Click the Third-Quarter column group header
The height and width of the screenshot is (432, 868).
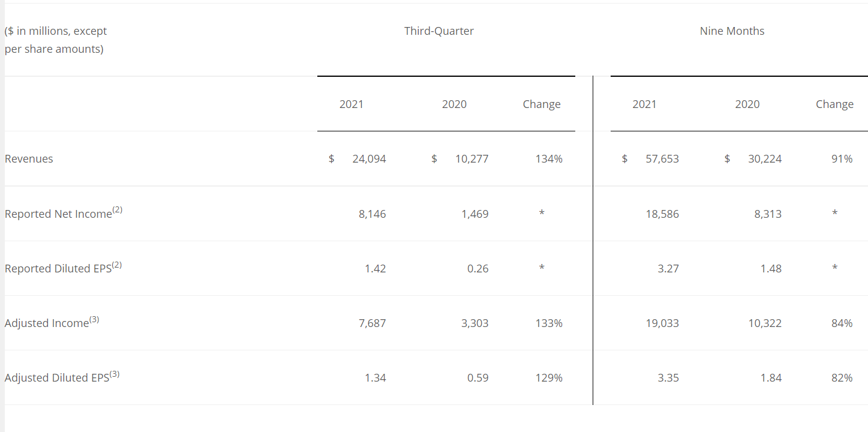(438, 31)
